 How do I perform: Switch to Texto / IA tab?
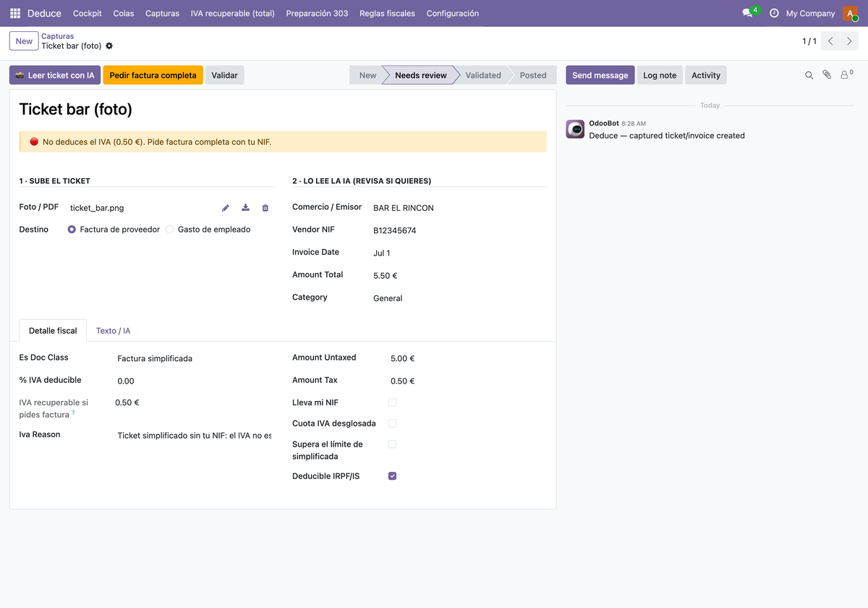(x=114, y=331)
